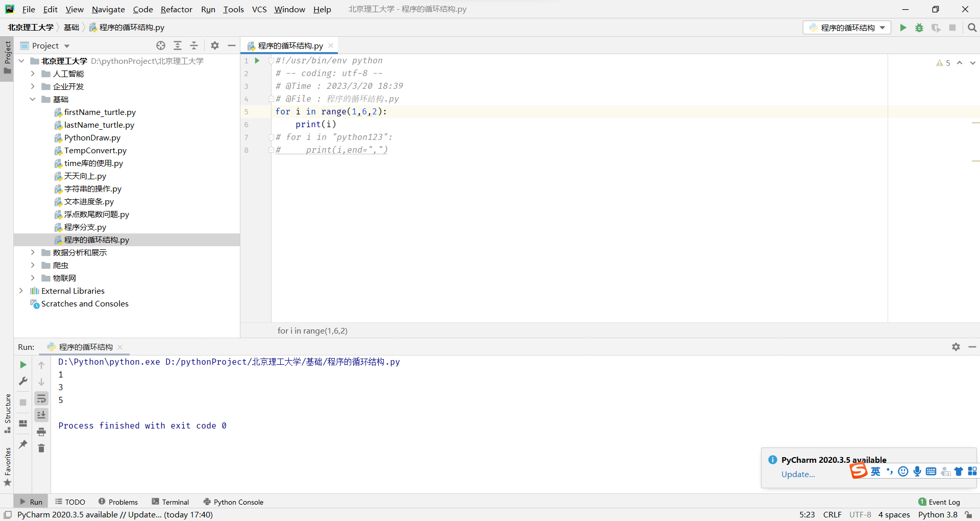This screenshot has height=521, width=980.
Task: Open Search Everywhere magnifier icon
Action: click(x=972, y=28)
